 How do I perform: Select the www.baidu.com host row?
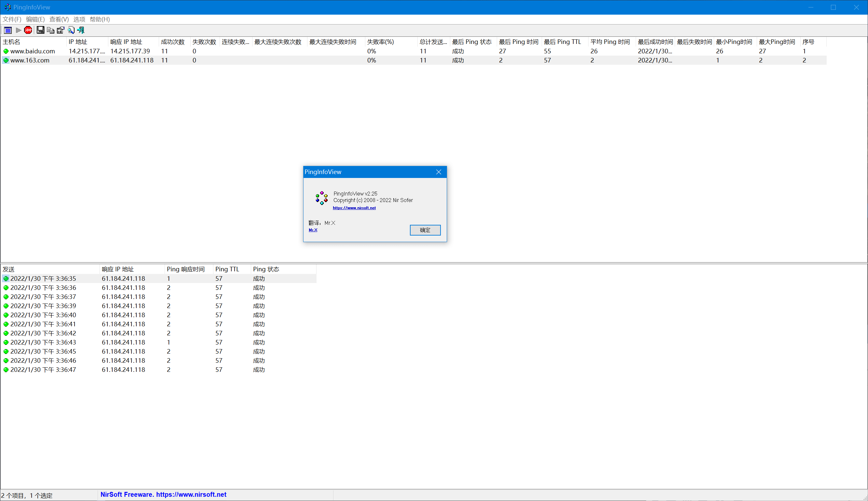point(413,51)
